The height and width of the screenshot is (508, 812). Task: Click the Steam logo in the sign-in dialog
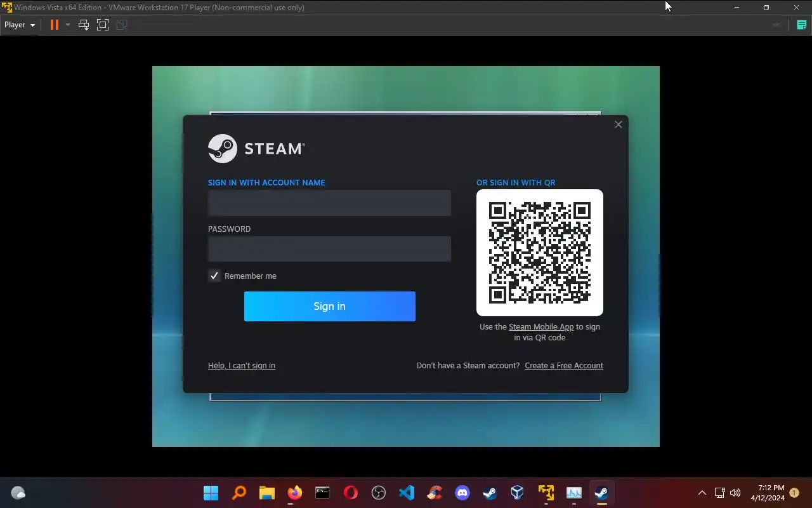point(256,149)
